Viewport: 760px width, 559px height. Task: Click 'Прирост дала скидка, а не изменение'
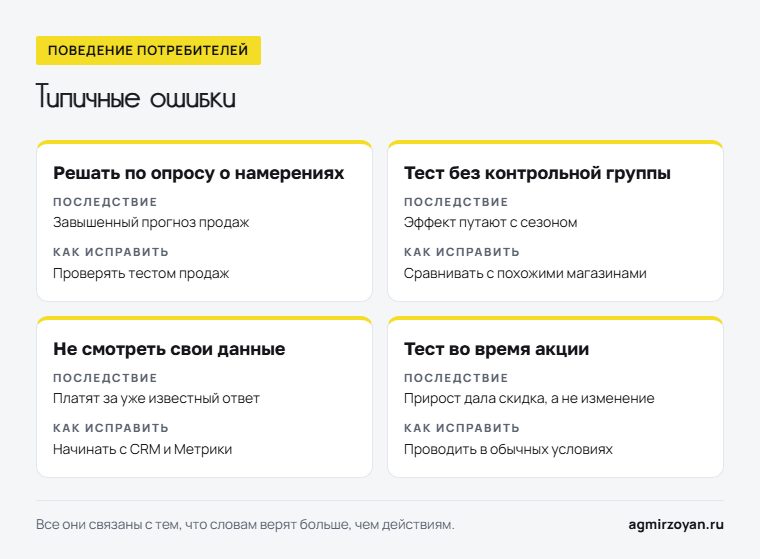[x=529, y=399]
